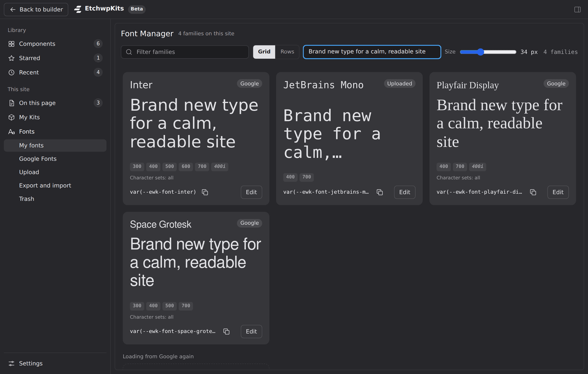Edit the Inter font family
This screenshot has height=374, width=588.
[251, 192]
